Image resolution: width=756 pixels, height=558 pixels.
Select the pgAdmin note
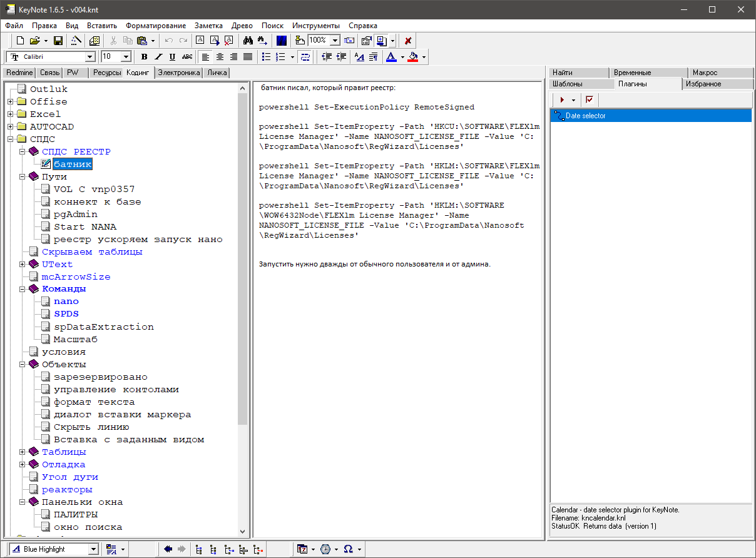[76, 214]
